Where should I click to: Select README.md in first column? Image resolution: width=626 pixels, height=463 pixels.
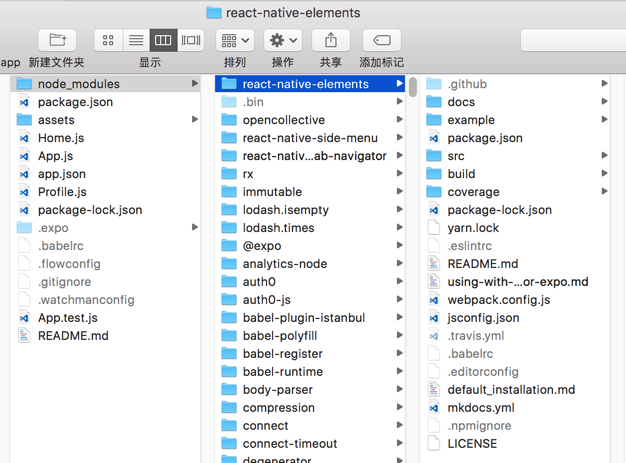[105, 336]
